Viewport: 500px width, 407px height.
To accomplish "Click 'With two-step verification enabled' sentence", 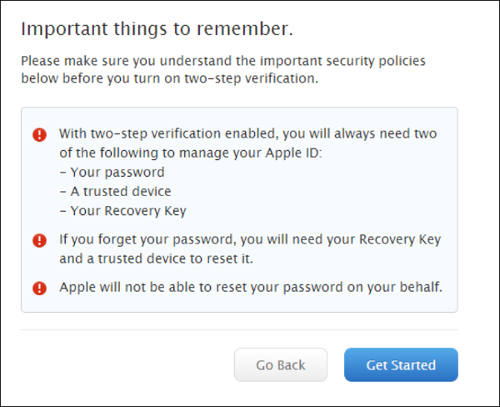I will 248,134.
